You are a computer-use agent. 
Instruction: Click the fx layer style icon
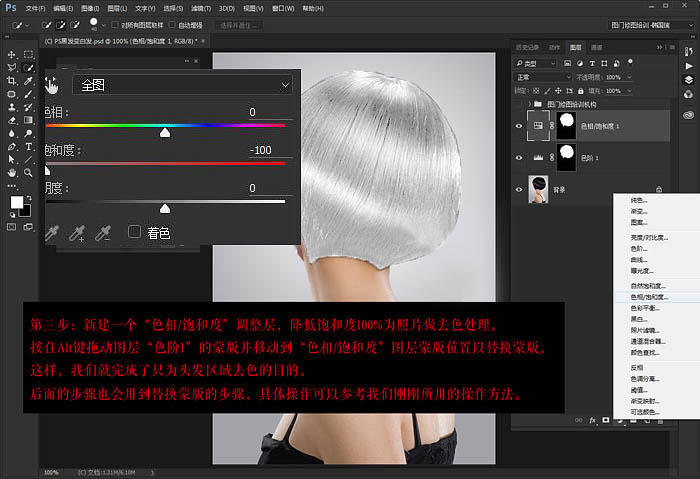592,421
